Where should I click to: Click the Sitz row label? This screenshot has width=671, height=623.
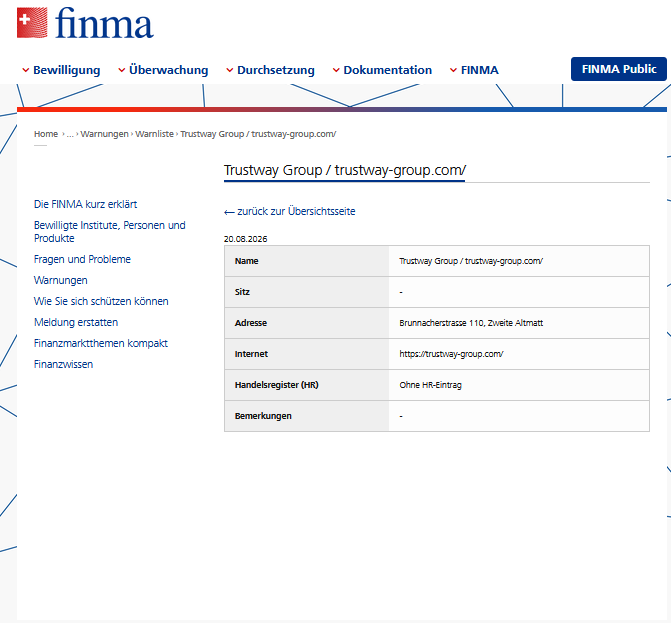242,292
